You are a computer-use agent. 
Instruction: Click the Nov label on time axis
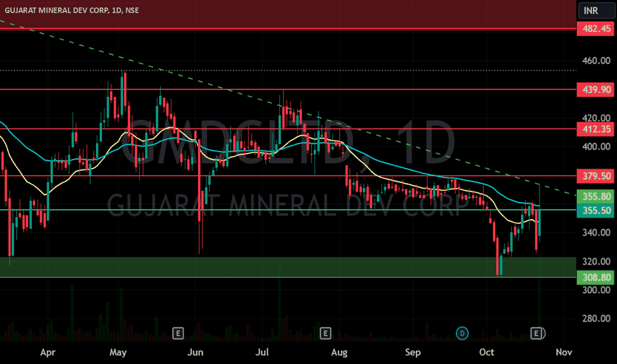[564, 352]
